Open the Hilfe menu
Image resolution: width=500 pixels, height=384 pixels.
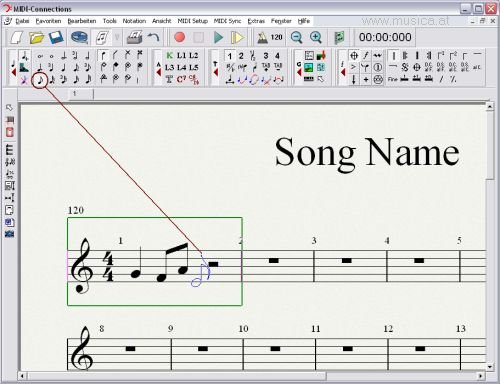[304, 21]
